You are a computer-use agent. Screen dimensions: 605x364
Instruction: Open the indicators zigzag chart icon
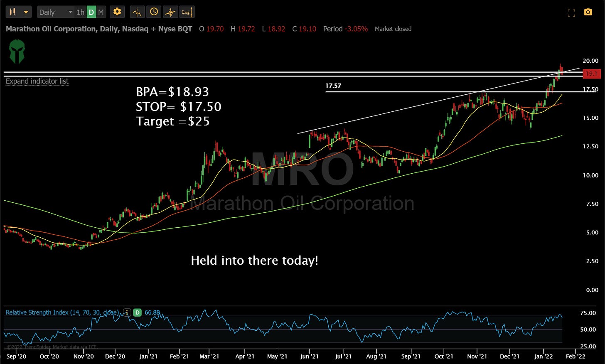137,12
